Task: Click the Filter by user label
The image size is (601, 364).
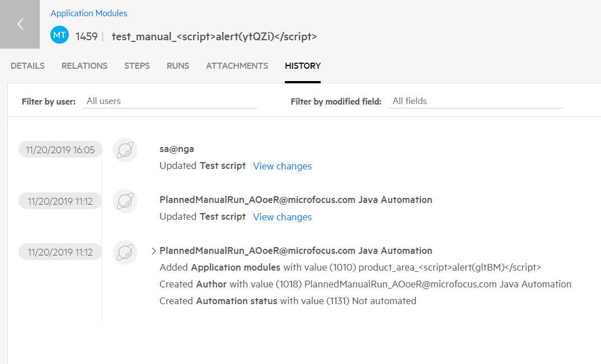Action: tap(49, 102)
